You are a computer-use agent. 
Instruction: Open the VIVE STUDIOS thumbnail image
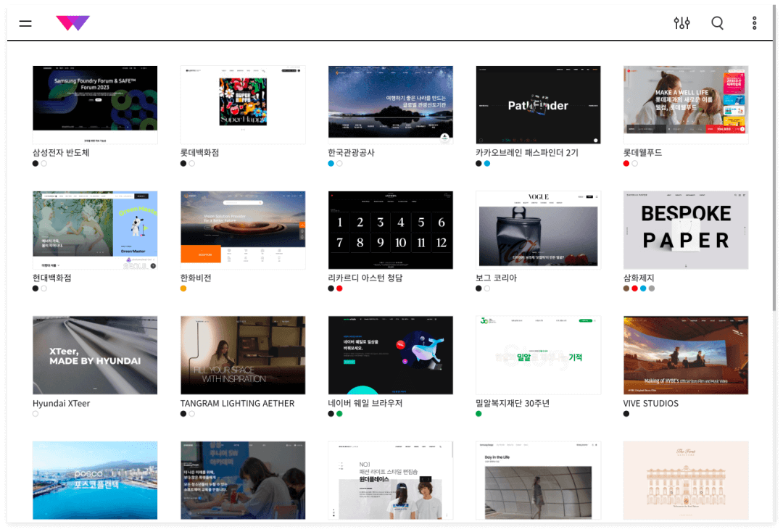pos(686,355)
